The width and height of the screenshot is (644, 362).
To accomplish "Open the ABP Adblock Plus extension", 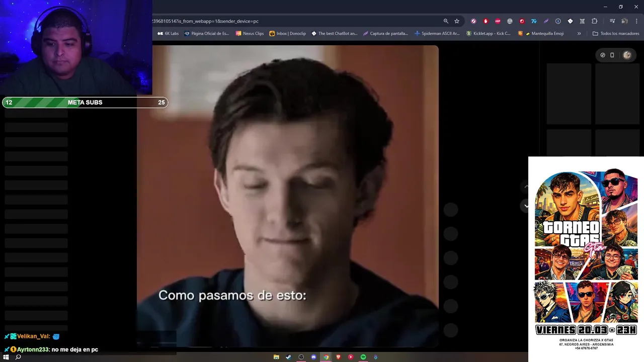I will 498,21.
